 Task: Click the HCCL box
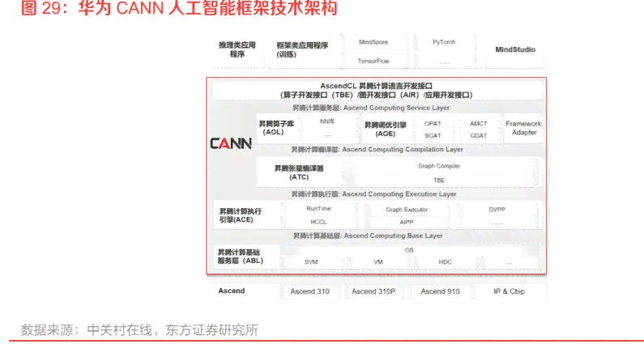click(x=318, y=222)
